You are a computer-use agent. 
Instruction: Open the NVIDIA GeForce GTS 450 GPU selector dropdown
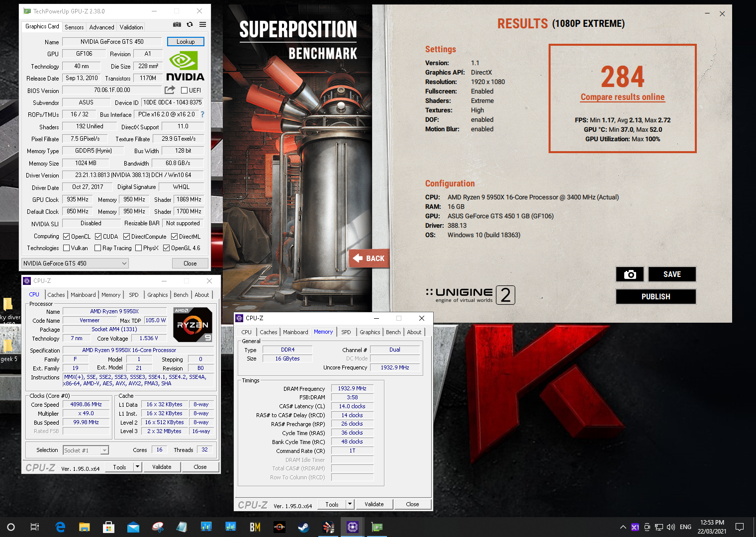point(75,264)
